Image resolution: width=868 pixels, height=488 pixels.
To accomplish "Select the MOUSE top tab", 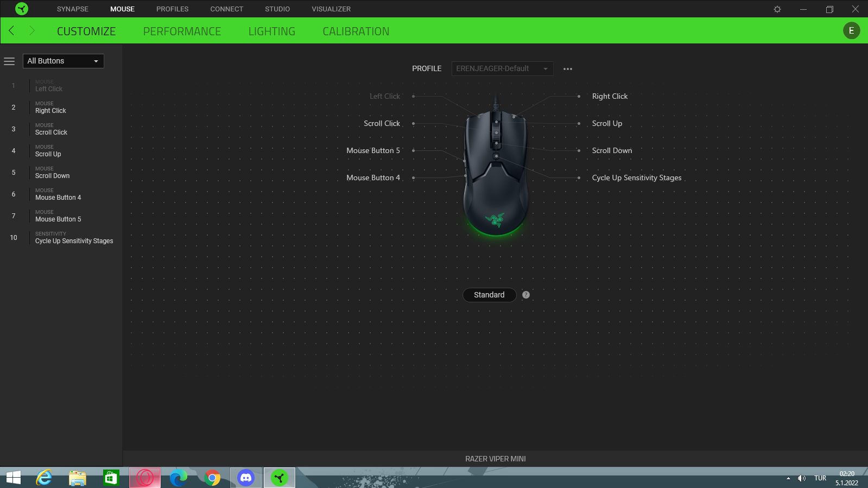I will [122, 9].
